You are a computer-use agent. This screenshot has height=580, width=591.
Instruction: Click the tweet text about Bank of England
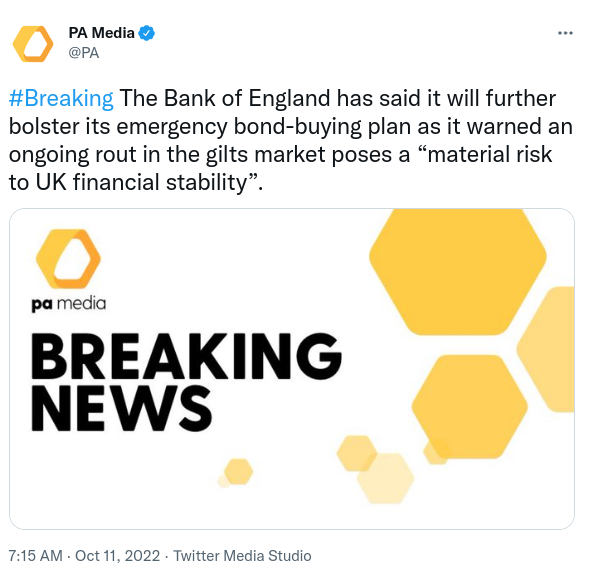pyautogui.click(x=291, y=140)
